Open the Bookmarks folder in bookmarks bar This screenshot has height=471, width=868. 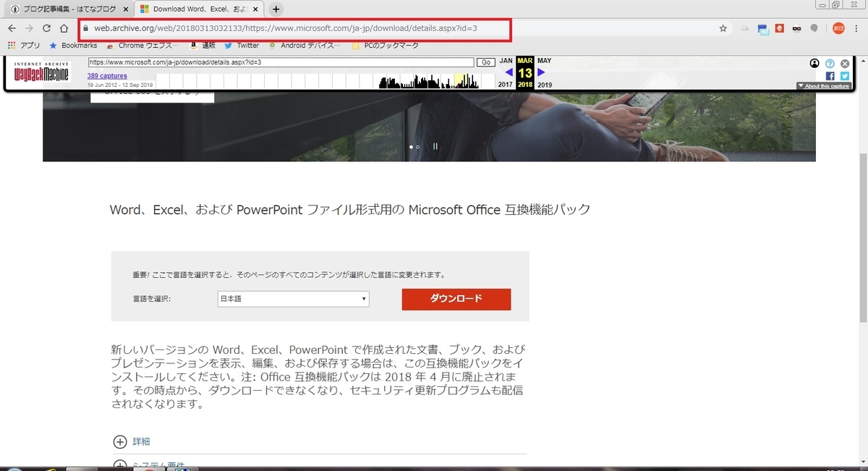coord(73,45)
